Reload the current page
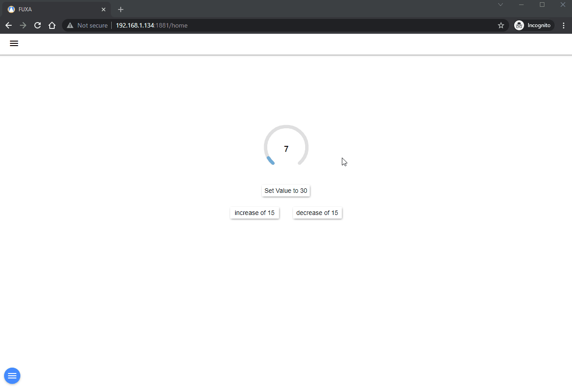Viewport: 572px width, 392px height. coord(38,25)
